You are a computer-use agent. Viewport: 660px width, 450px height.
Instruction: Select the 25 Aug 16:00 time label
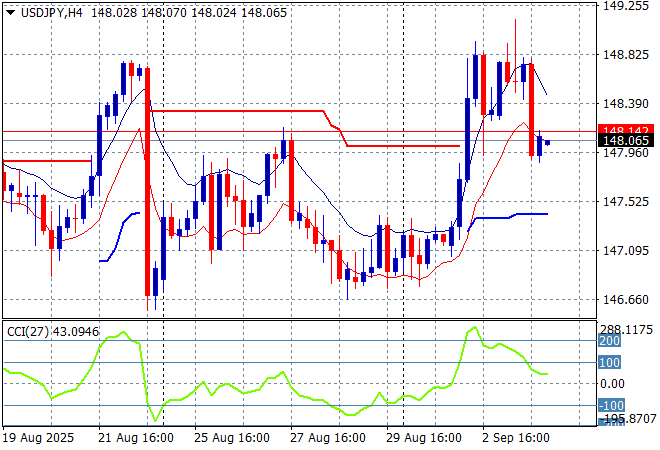[232, 438]
